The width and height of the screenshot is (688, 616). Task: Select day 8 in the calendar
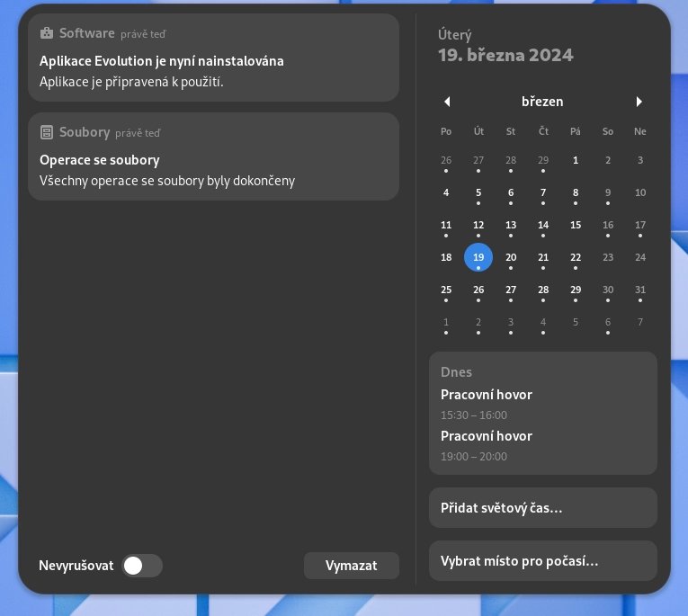[576, 192]
